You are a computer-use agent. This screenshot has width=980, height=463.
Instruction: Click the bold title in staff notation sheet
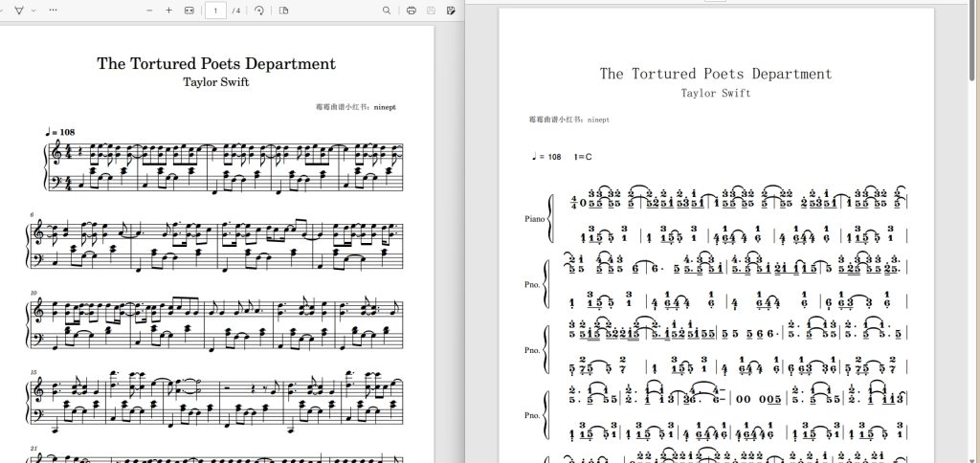[x=216, y=64]
